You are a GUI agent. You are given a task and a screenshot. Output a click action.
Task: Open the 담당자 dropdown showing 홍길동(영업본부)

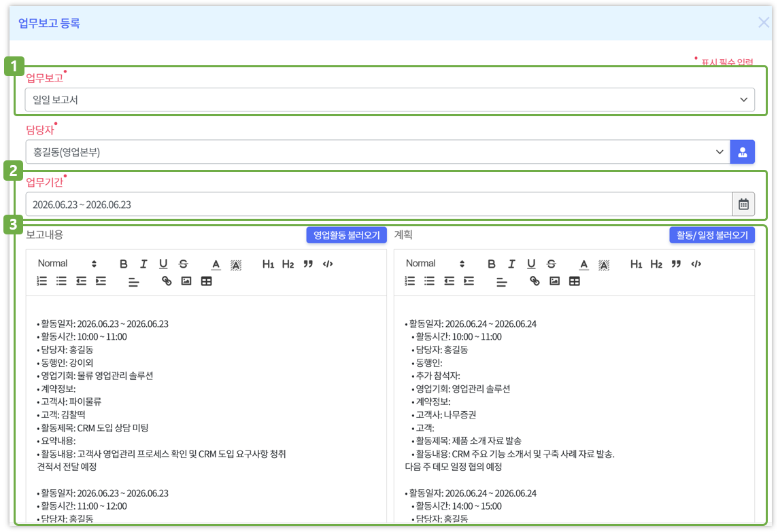378,152
